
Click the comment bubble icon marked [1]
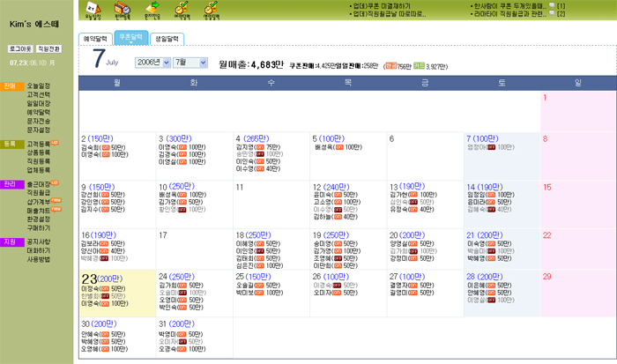point(551,5)
